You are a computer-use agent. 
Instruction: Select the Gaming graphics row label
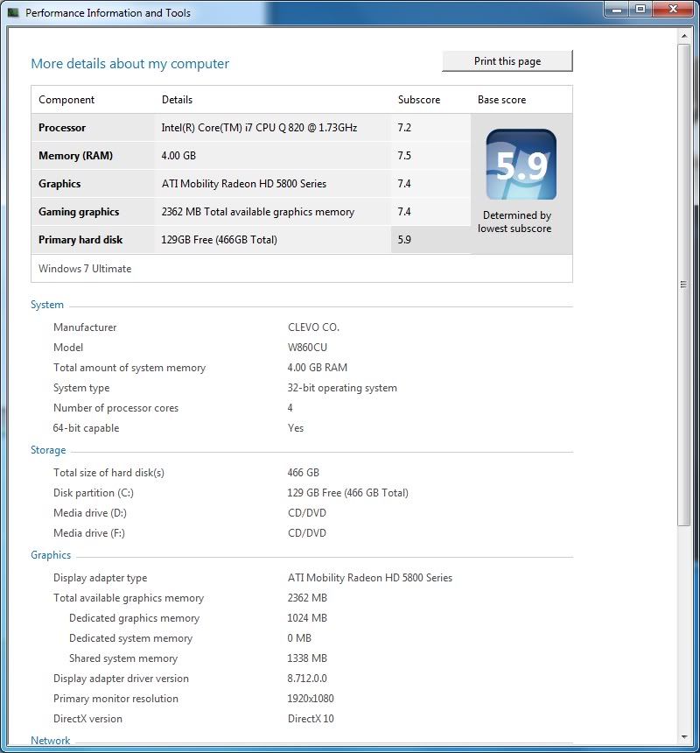tap(79, 212)
